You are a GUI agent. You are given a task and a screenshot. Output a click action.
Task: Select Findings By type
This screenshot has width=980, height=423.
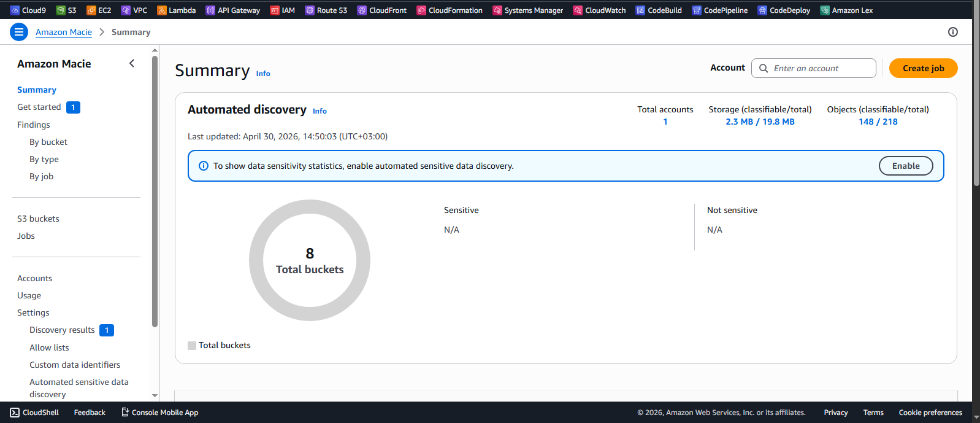(x=44, y=159)
